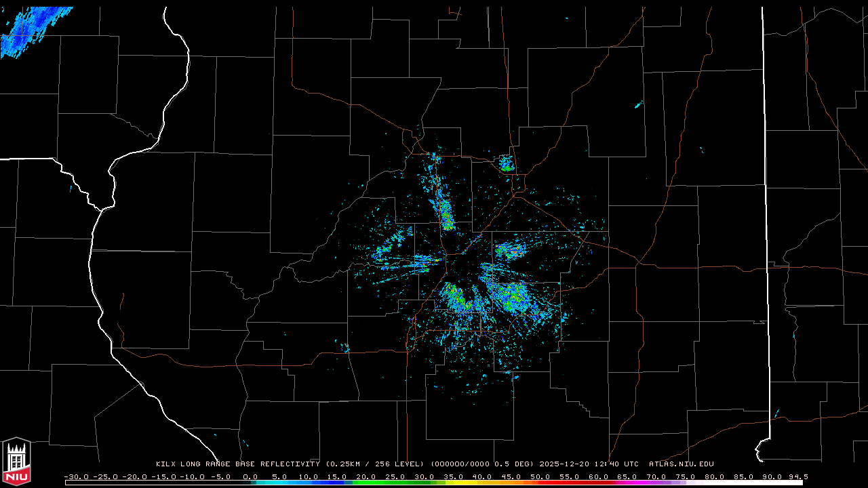
Task: Click the blue echo patch in top-left corner
Action: [x=31, y=30]
